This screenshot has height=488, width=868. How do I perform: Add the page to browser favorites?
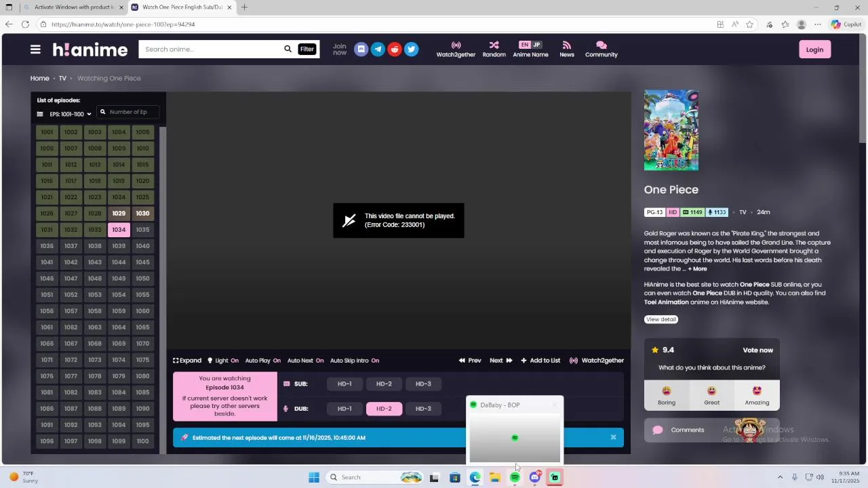[x=749, y=24]
